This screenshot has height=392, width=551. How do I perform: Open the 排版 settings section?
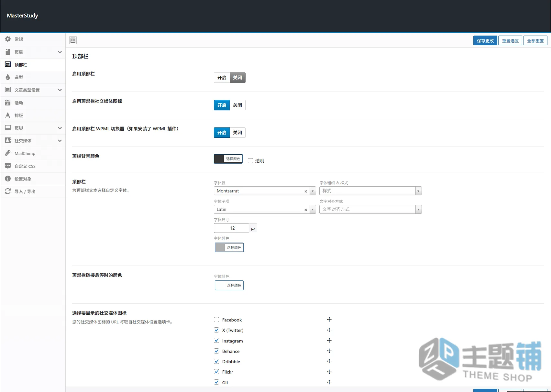pyautogui.click(x=33, y=115)
